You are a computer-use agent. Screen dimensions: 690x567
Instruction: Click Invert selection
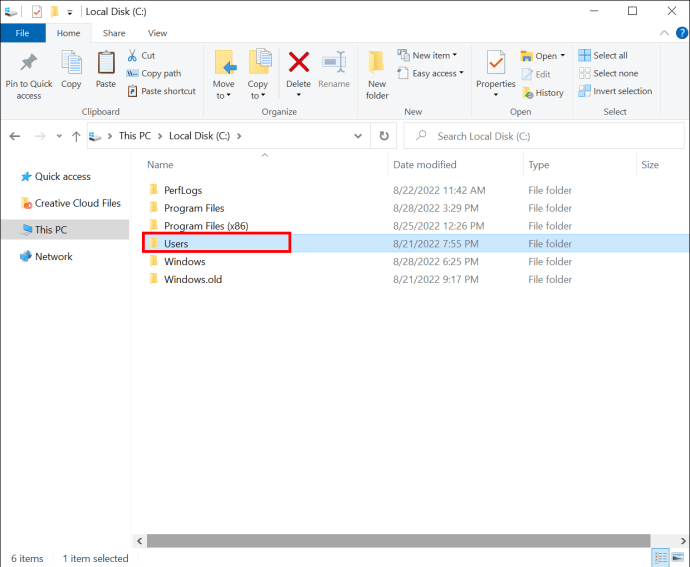tap(615, 91)
